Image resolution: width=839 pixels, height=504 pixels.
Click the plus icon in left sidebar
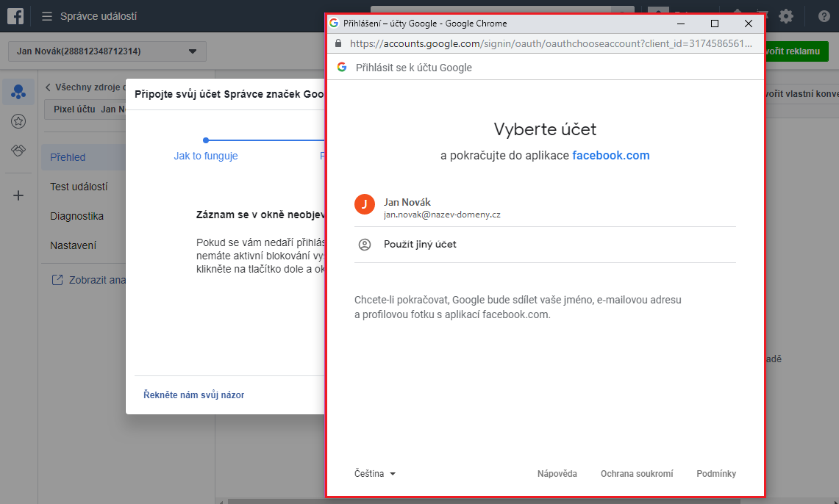point(18,195)
